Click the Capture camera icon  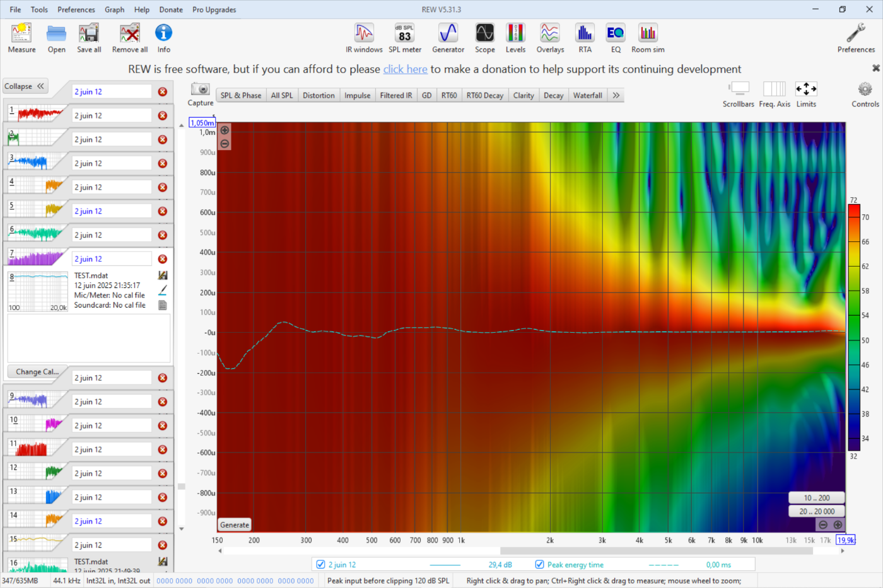point(201,89)
